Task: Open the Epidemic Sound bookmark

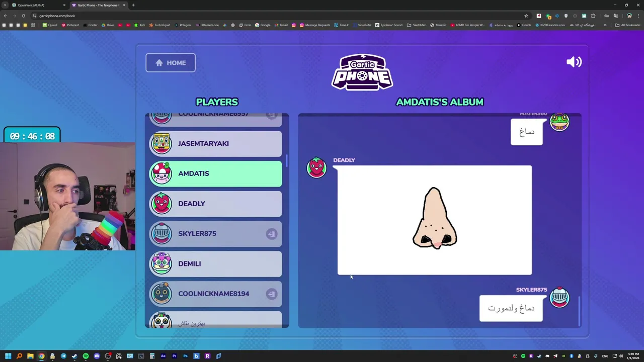Action: (389, 25)
